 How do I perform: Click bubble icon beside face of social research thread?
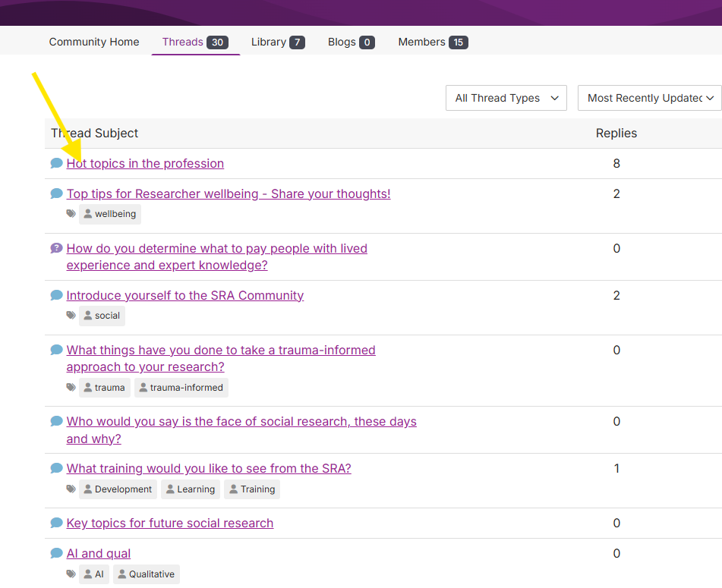(56, 421)
